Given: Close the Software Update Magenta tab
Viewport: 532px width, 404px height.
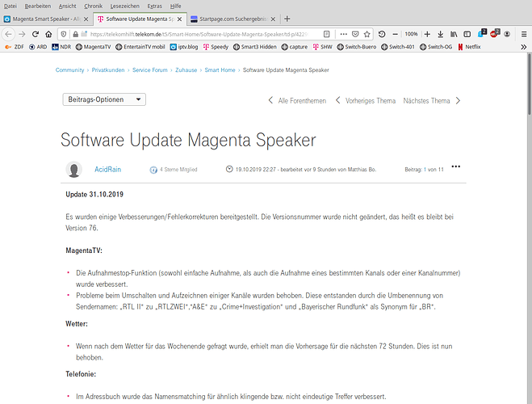Looking at the screenshot, I should coord(179,19).
